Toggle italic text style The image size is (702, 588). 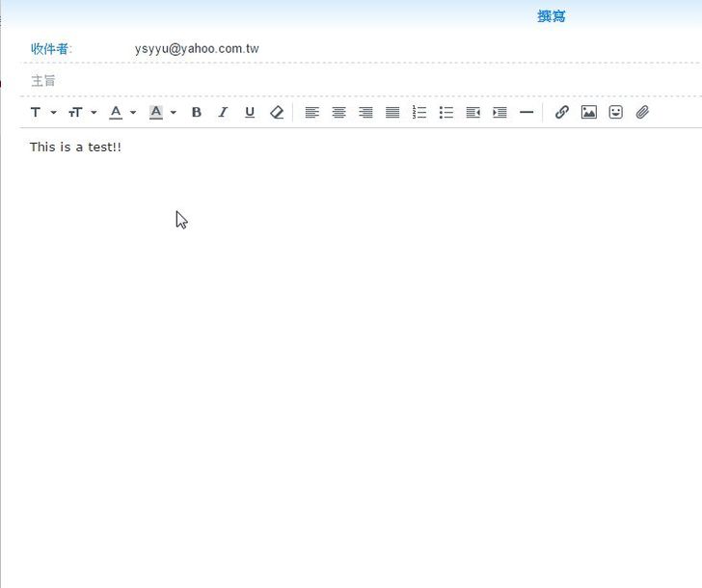tap(223, 112)
